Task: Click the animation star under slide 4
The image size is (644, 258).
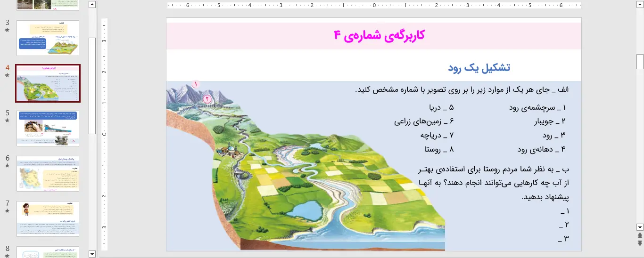Action: 7,75
